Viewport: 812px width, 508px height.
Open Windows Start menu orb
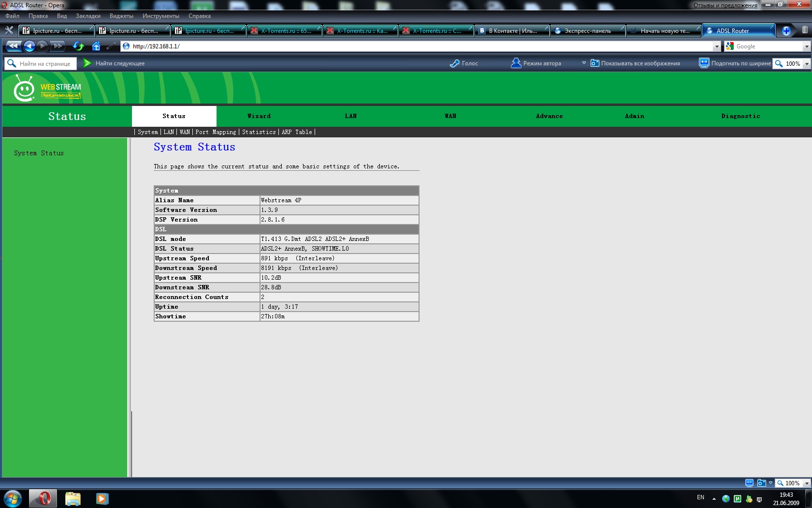[13, 498]
